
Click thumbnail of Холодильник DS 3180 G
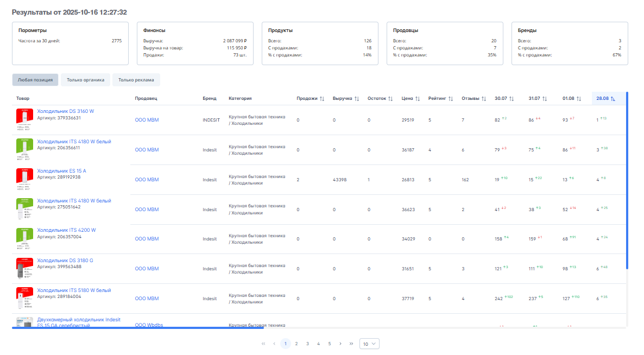pos(24,269)
